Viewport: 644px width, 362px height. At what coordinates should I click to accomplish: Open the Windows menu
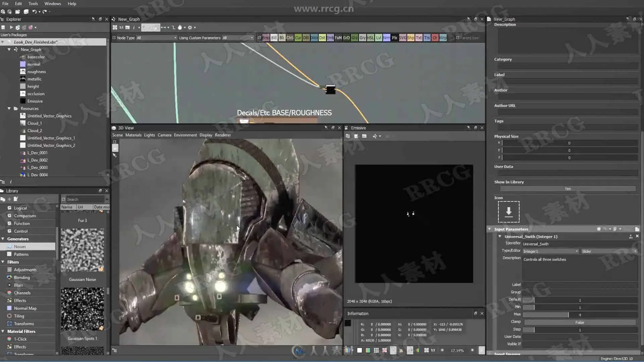point(53,4)
